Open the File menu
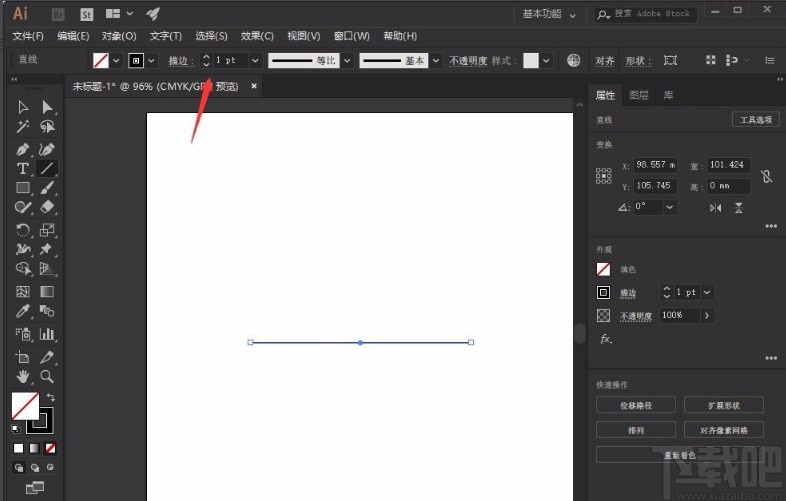Screen dimensions: 786x501 tap(28, 36)
